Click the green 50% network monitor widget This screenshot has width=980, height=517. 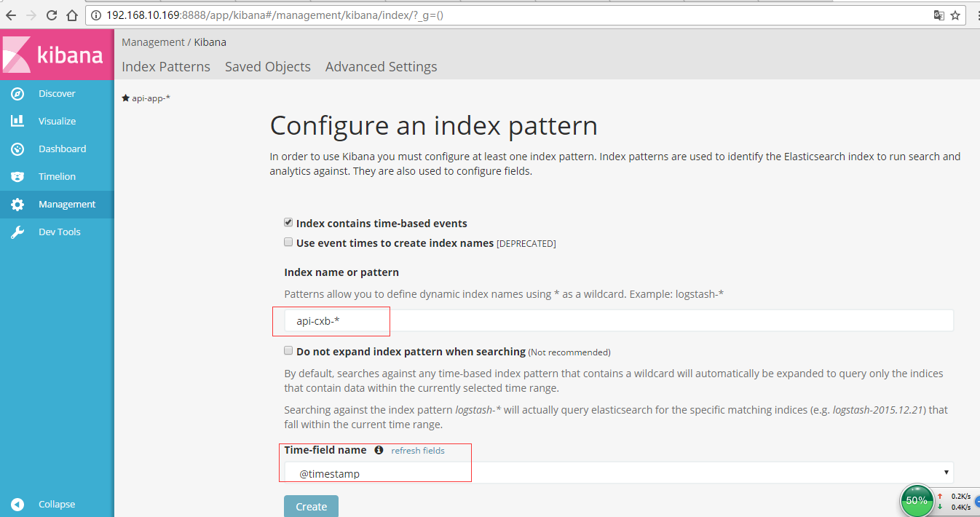(917, 500)
